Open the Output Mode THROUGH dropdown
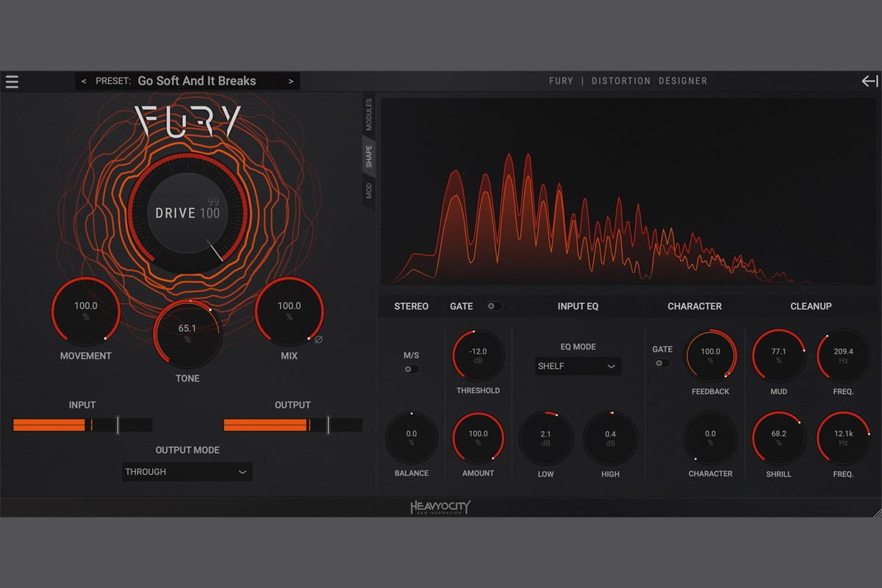This screenshot has width=882, height=588. (x=187, y=472)
